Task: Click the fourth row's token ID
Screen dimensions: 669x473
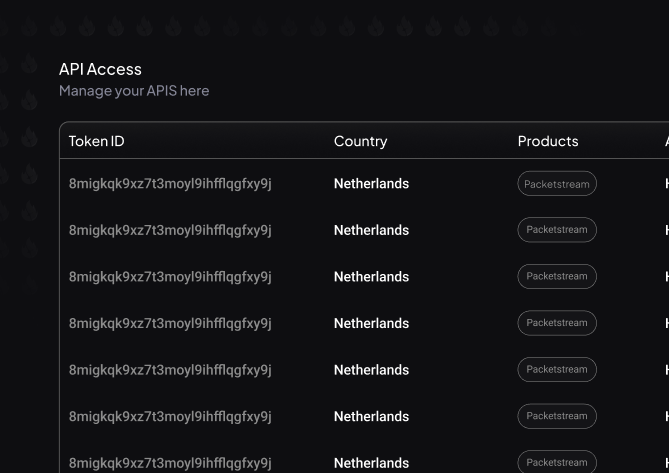Action: click(x=170, y=323)
